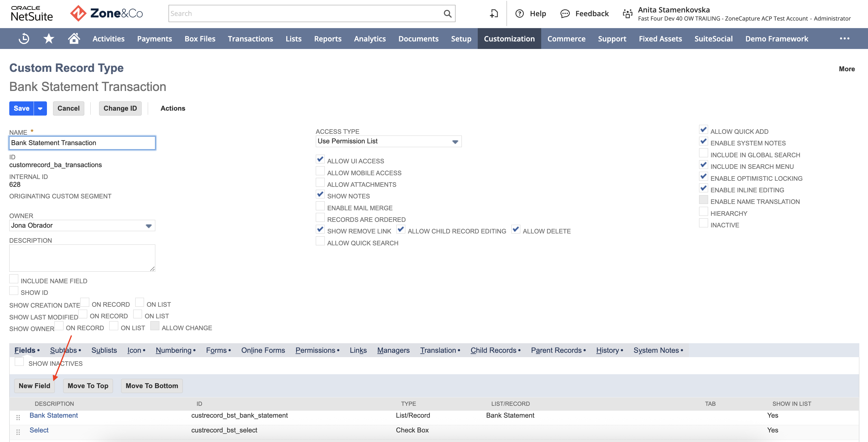The width and height of the screenshot is (868, 442).
Task: Toggle Allow UI Access checkbox
Action: (320, 159)
